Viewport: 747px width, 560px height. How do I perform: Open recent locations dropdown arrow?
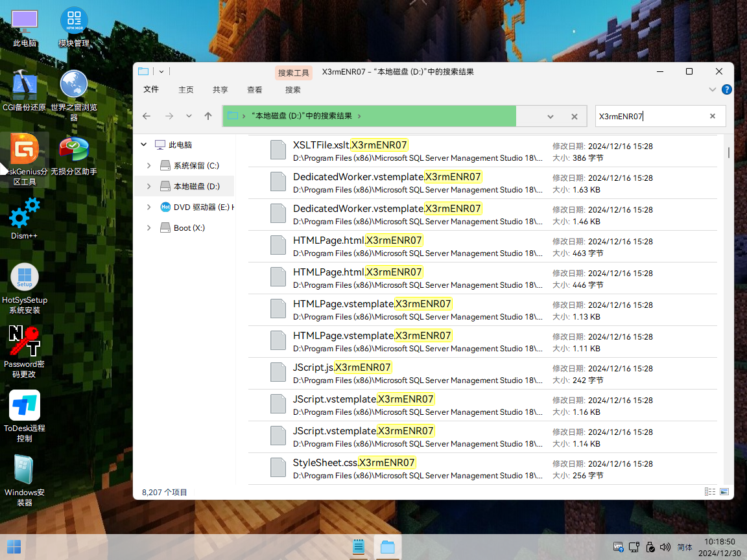click(189, 116)
